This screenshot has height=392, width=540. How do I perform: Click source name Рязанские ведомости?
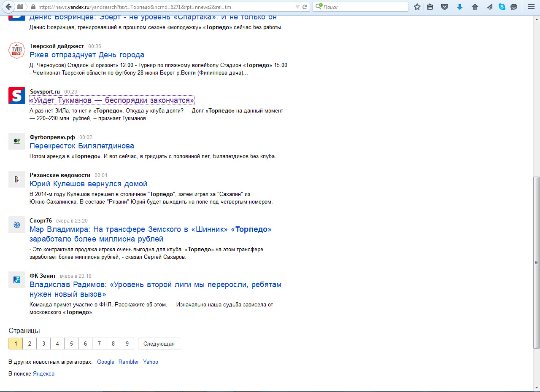tap(60, 175)
